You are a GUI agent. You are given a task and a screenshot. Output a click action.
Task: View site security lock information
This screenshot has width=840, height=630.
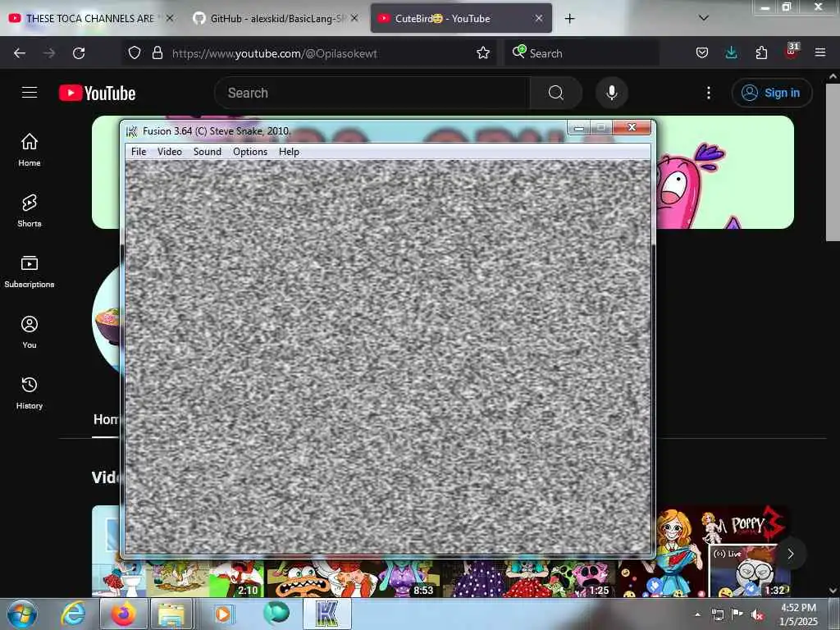157,53
